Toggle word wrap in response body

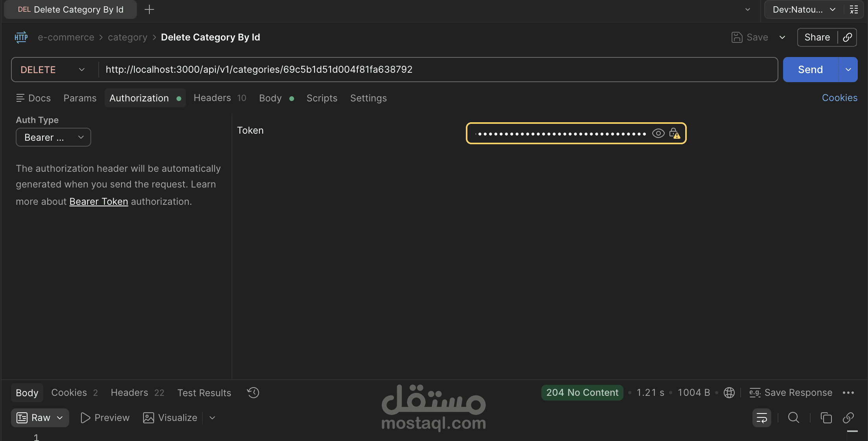pyautogui.click(x=761, y=418)
